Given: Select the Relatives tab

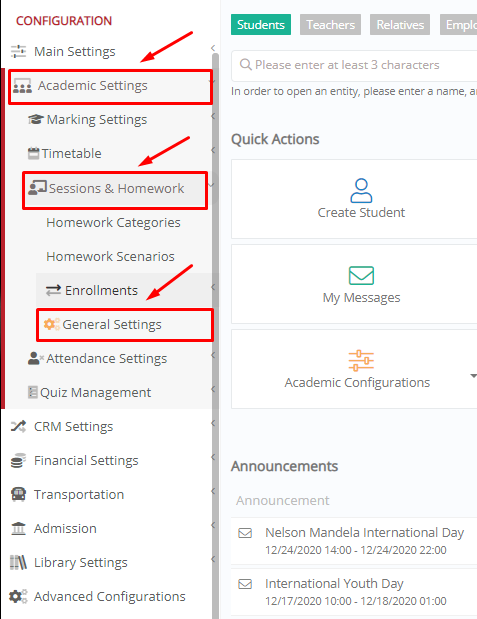Looking at the screenshot, I should 400,24.
